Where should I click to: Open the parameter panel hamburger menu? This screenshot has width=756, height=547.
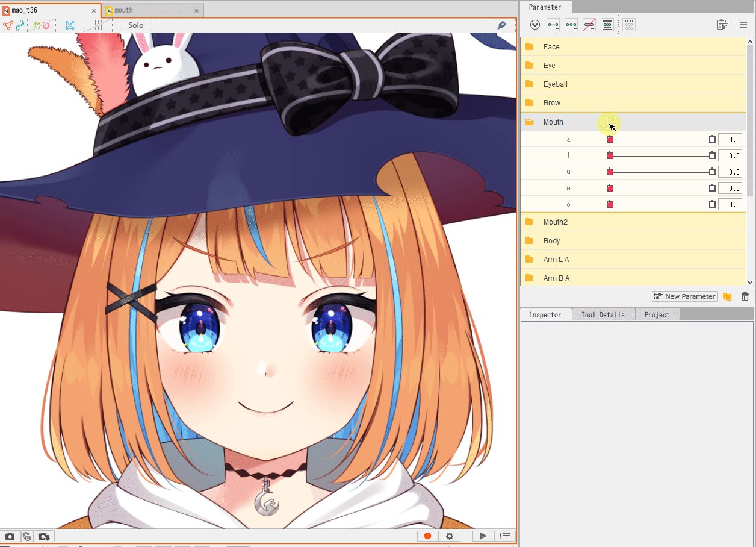pyautogui.click(x=744, y=25)
